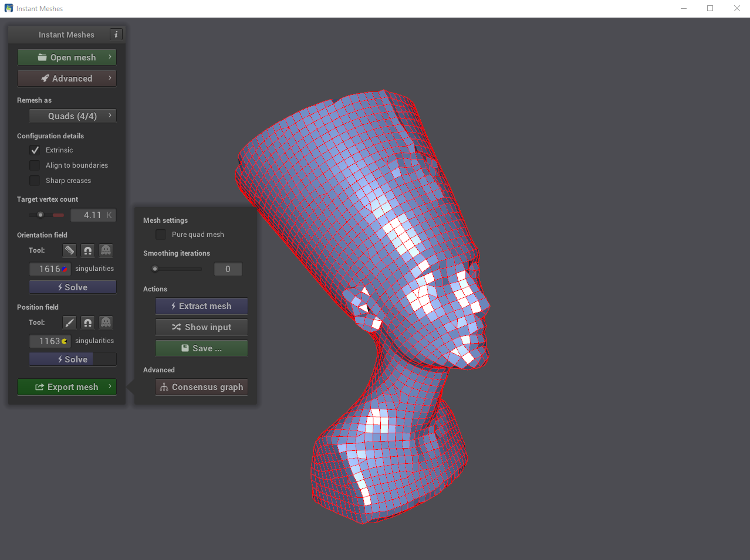Adjust the Target vertex count slider

47,215
